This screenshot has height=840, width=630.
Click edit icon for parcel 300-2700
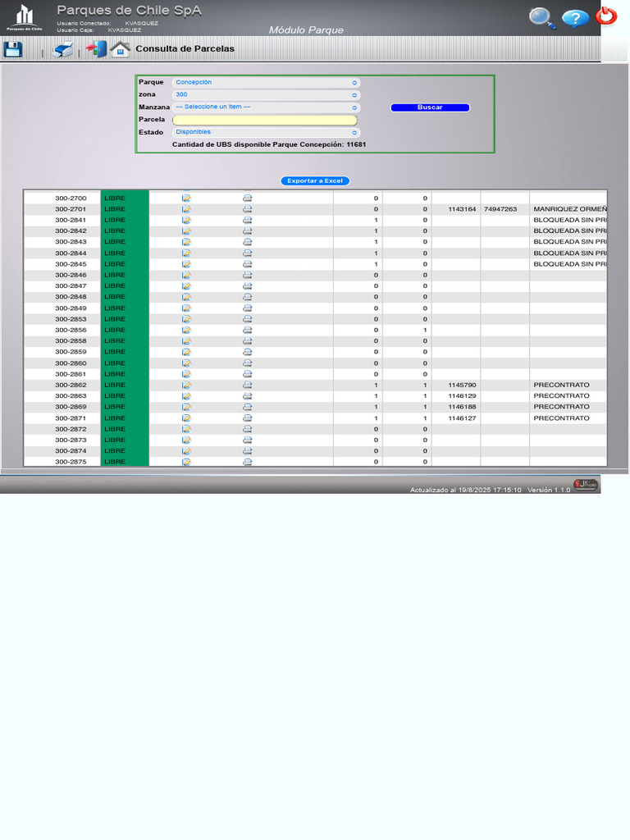pos(186,199)
